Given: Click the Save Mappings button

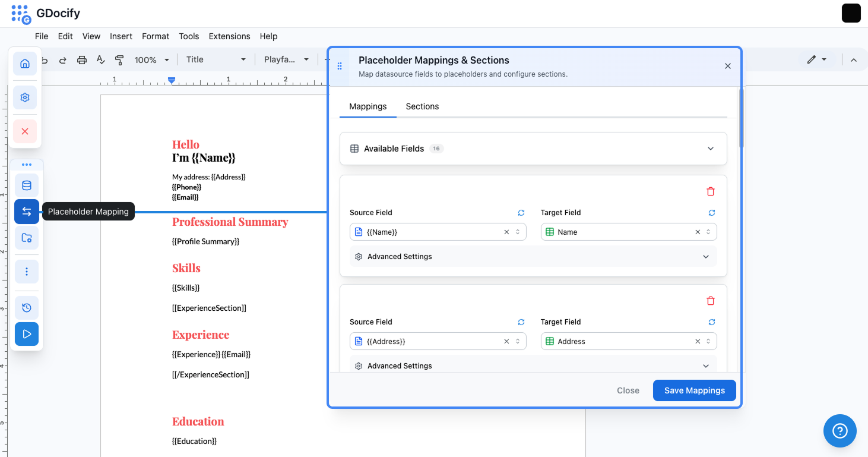Looking at the screenshot, I should (x=694, y=390).
